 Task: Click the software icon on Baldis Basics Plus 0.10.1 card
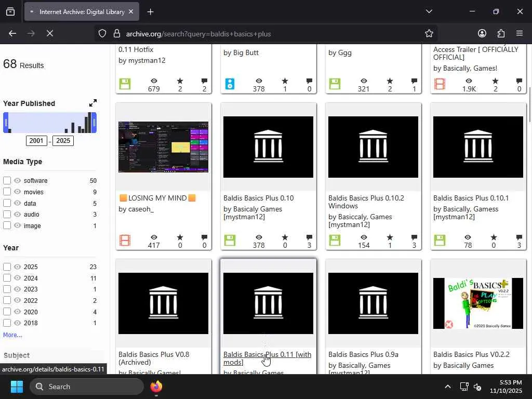pos(440,240)
